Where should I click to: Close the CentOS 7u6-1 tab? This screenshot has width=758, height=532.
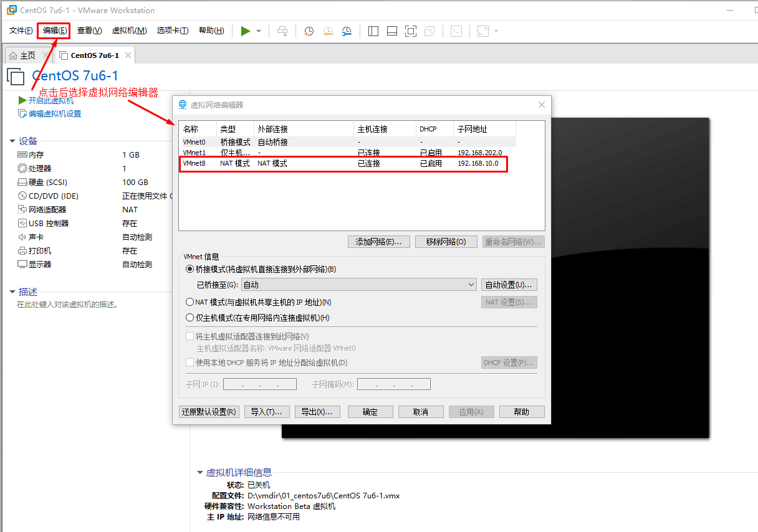(x=128, y=55)
